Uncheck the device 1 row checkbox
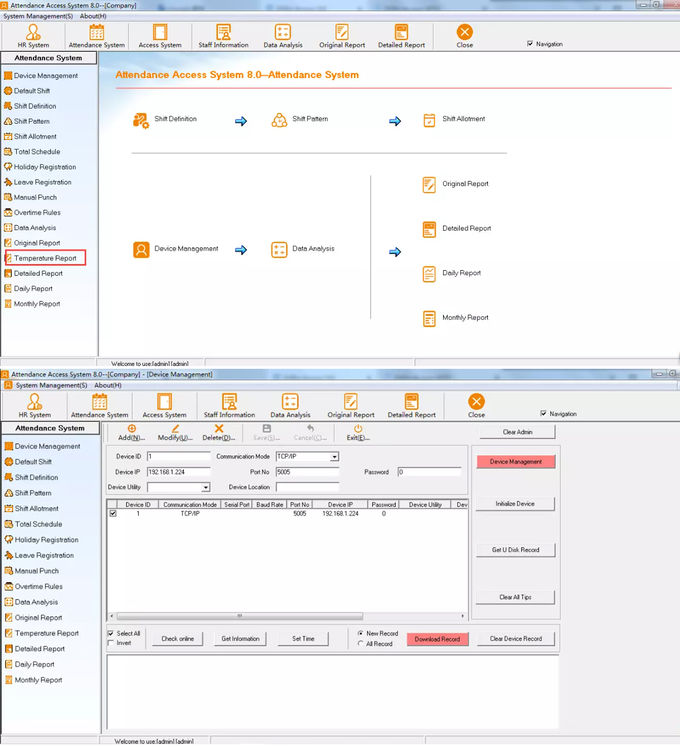Image resolution: width=680 pixels, height=747 pixels. point(112,513)
